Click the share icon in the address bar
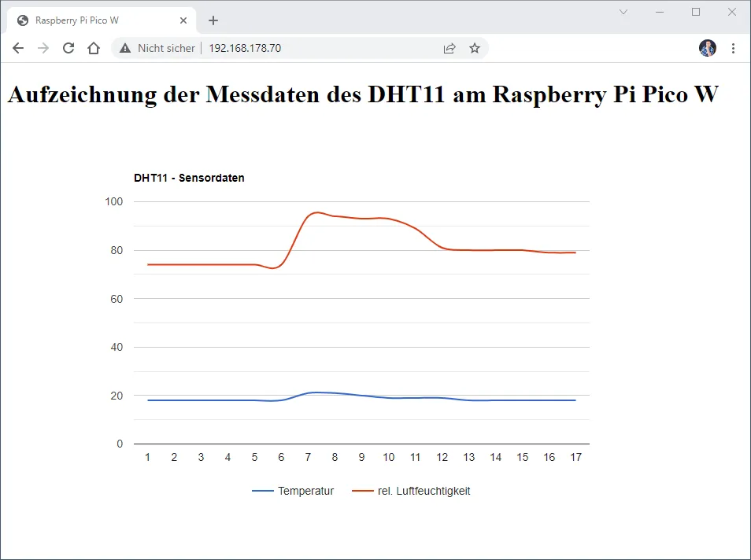This screenshot has height=560, width=751. click(449, 48)
